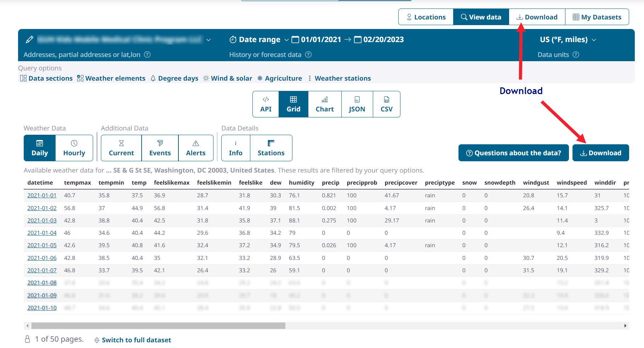Click the Stations icon under Data Details
Screen dimensions: 644x348
(x=271, y=147)
